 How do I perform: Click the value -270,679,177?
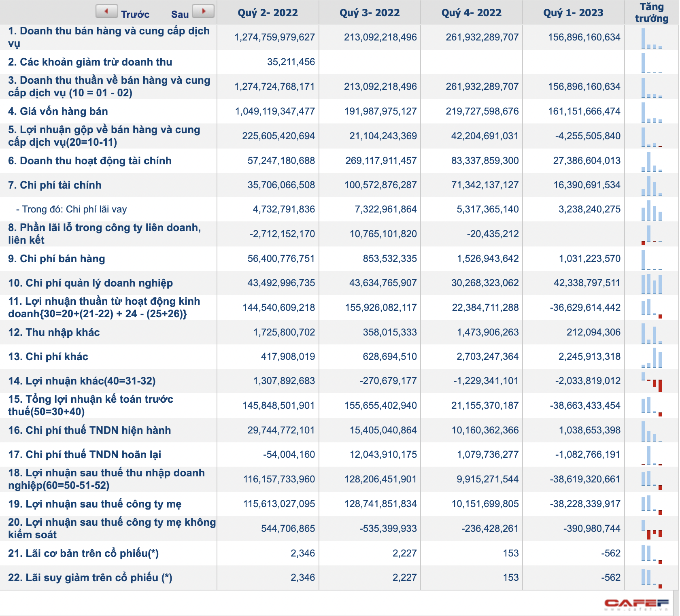pyautogui.click(x=388, y=381)
